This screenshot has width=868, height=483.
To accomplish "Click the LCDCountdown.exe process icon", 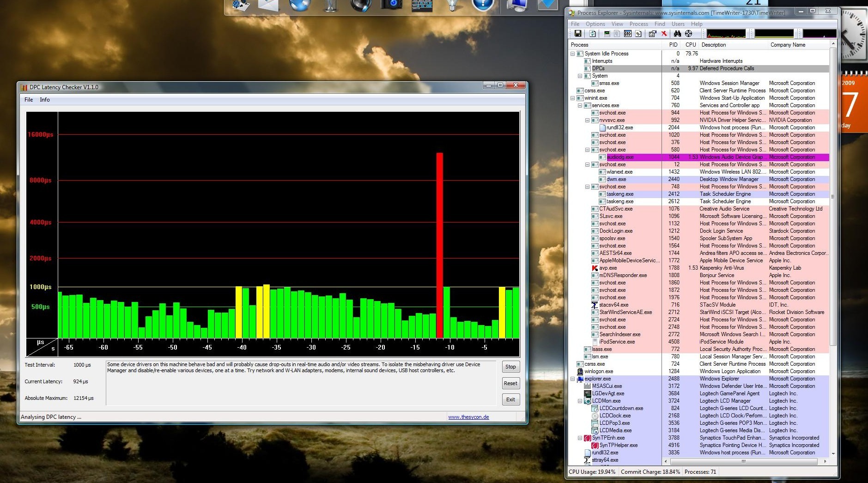I will point(595,408).
